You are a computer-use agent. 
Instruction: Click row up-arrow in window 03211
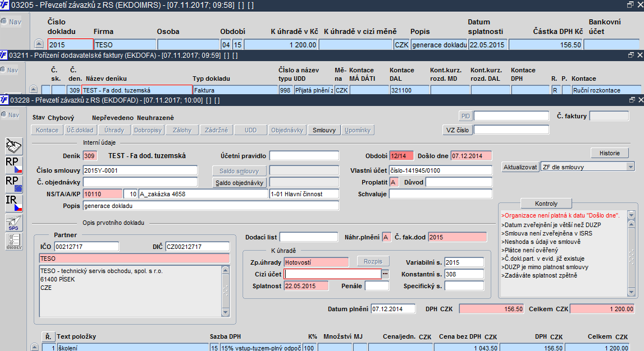(x=34, y=90)
